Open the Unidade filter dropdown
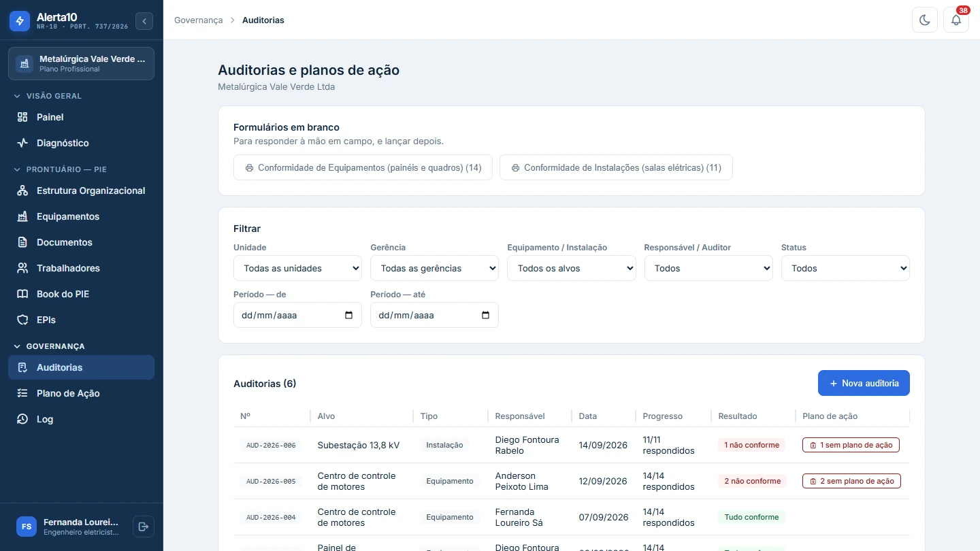The width and height of the screenshot is (980, 551). pyautogui.click(x=297, y=268)
